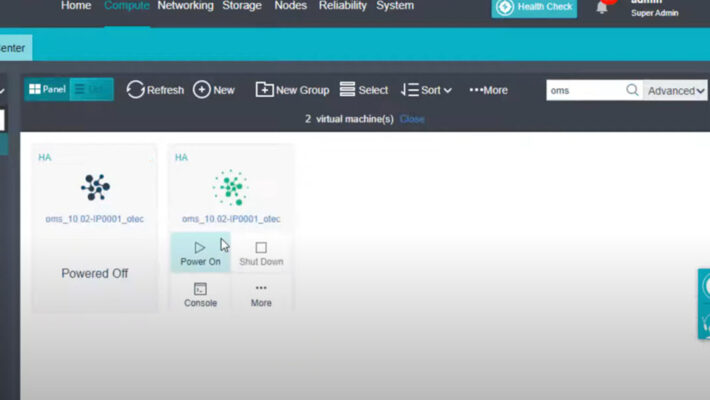The width and height of the screenshot is (710, 400).
Task: Open More actions on the VM card
Action: (x=261, y=294)
